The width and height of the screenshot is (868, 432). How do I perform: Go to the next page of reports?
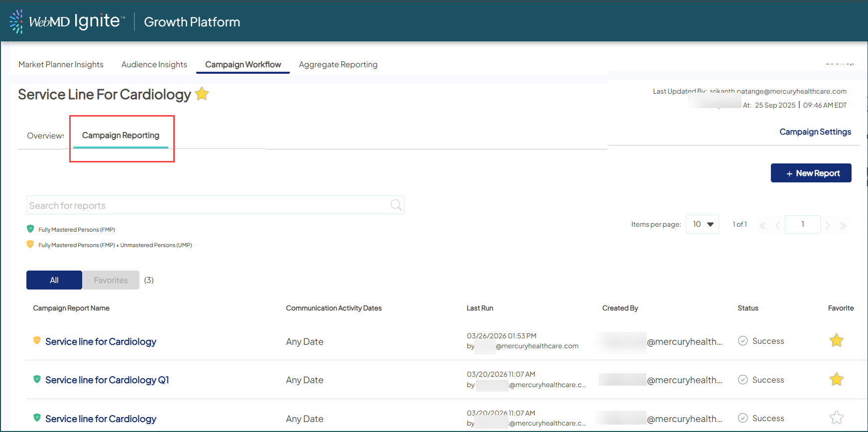click(828, 226)
